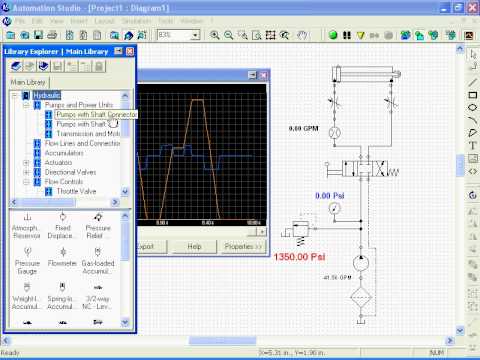Click the 1350.00 Psi label on diagram
The height and width of the screenshot is (360, 480).
299,257
